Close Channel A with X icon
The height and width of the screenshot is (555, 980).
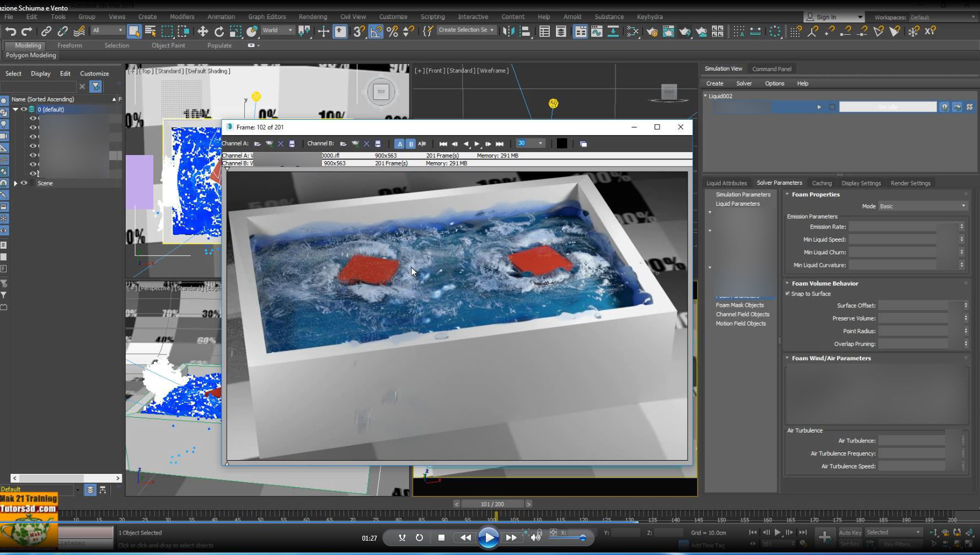(x=281, y=144)
